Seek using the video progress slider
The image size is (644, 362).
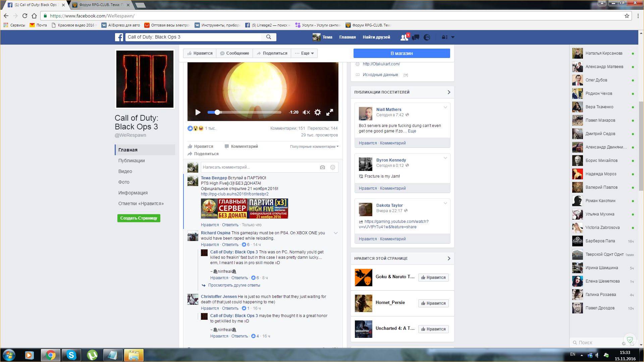[x=244, y=112]
